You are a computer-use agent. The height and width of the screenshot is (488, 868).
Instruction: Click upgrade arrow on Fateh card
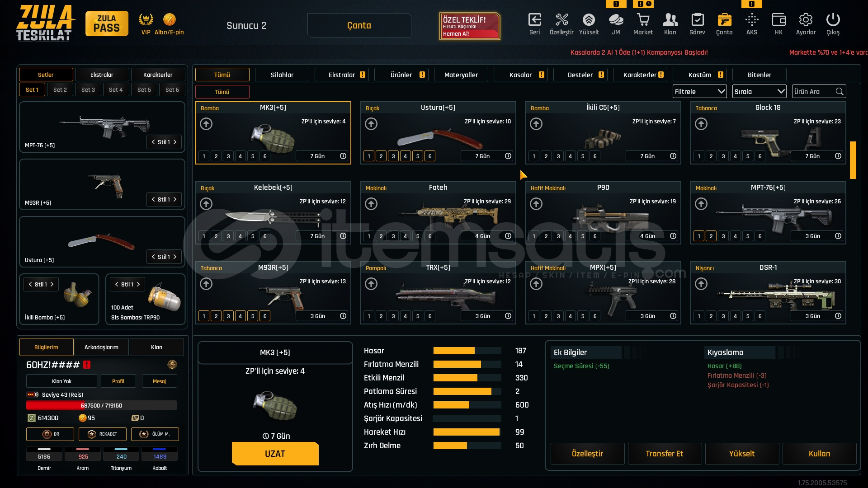coord(371,204)
